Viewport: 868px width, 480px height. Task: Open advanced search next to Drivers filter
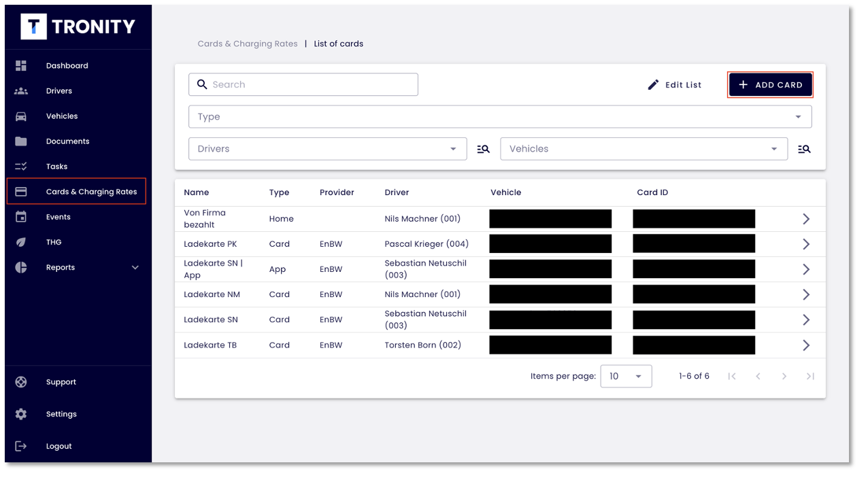click(x=484, y=149)
